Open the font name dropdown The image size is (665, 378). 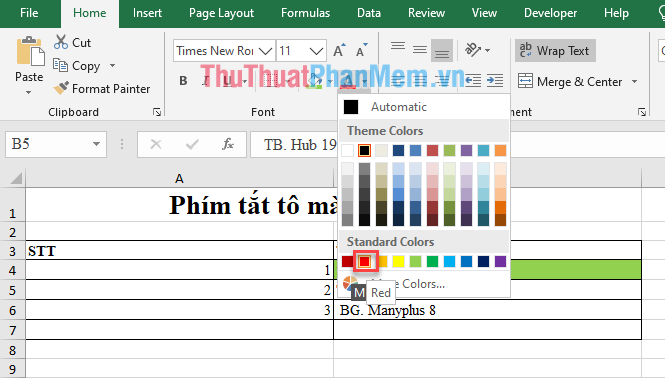click(266, 51)
